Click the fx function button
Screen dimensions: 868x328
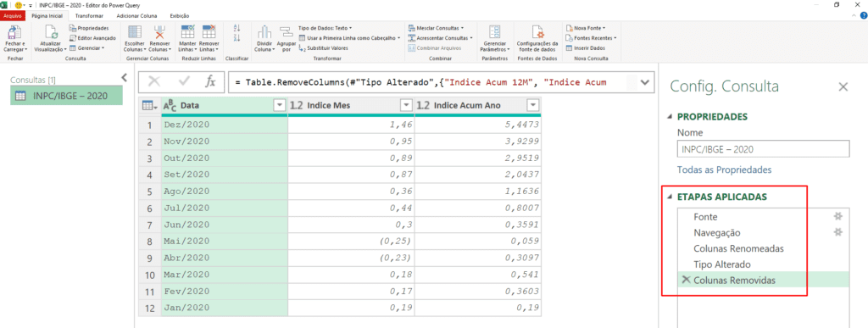click(210, 82)
